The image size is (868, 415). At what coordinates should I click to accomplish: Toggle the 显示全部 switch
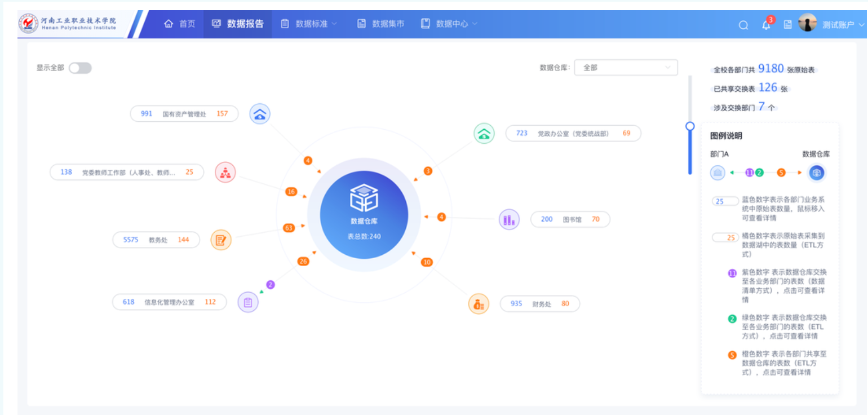(79, 67)
